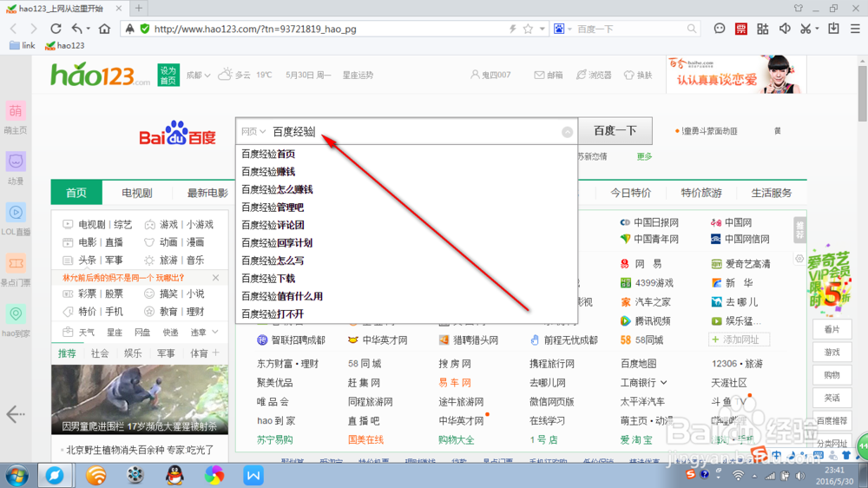Switch to 电视剧 tab
The width and height of the screenshot is (868, 488).
137,193
